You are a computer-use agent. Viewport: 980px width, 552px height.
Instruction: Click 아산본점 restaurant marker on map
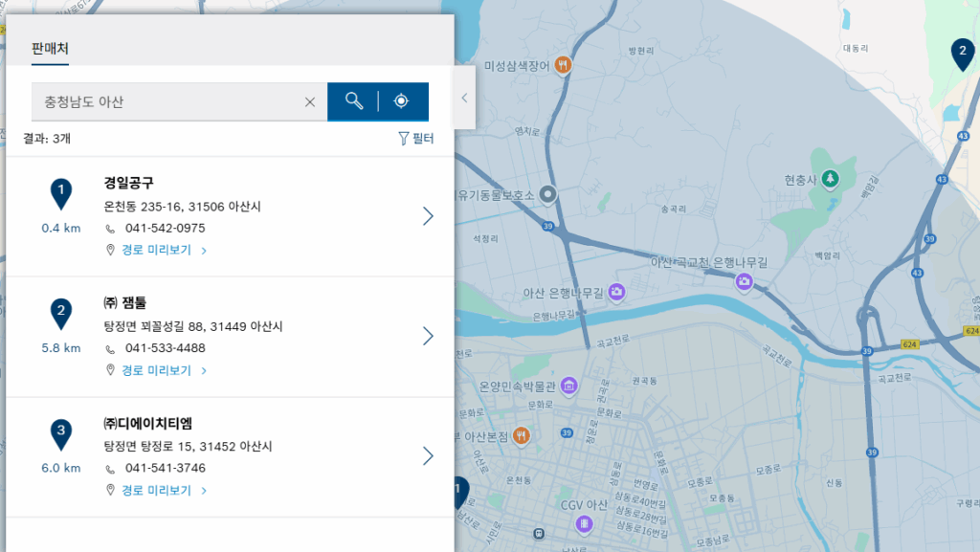tap(522, 436)
